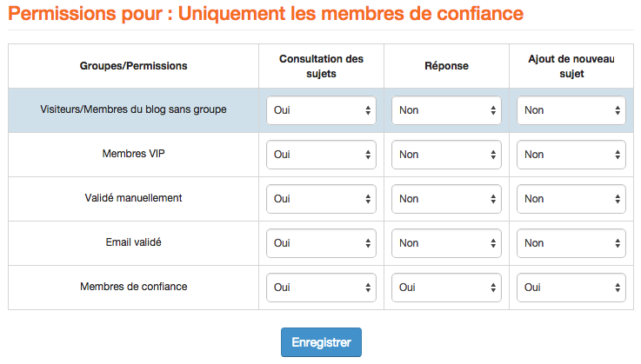641x364 pixels.
Task: Click the Membres VIP group label
Action: [133, 154]
